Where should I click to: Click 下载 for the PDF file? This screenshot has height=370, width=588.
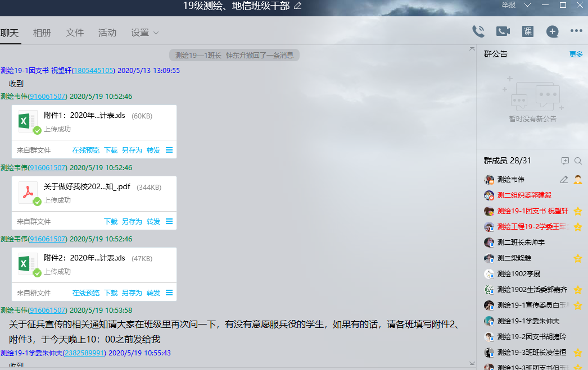coord(111,222)
